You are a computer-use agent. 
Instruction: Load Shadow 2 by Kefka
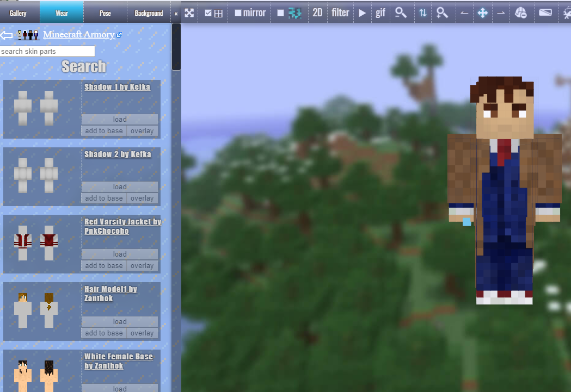pyautogui.click(x=120, y=186)
